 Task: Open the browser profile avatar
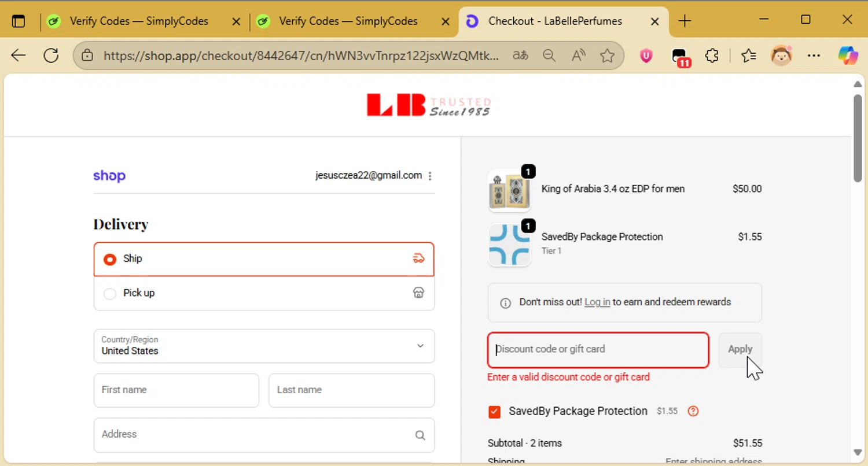point(781,56)
